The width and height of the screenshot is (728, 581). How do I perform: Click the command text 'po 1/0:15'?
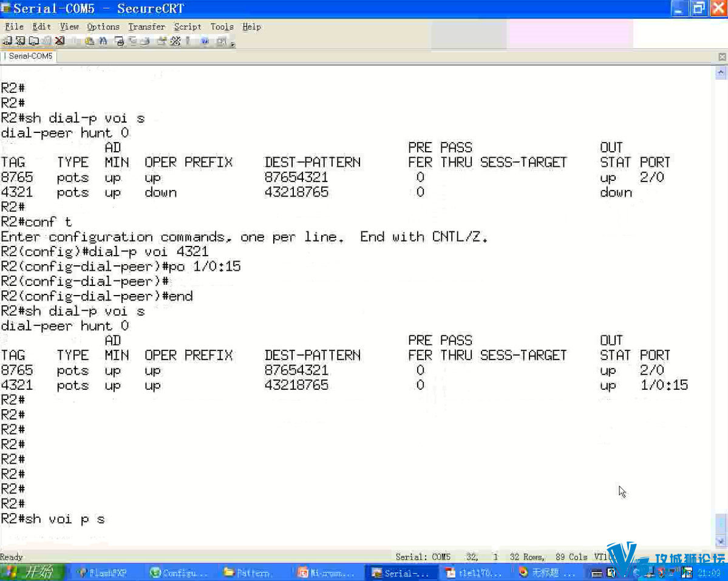click(204, 267)
